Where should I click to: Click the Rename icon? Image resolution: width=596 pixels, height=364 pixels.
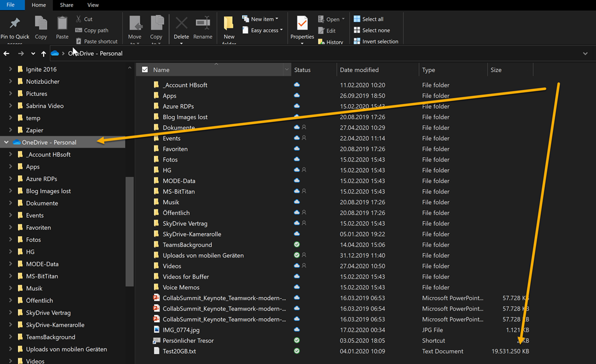203,24
